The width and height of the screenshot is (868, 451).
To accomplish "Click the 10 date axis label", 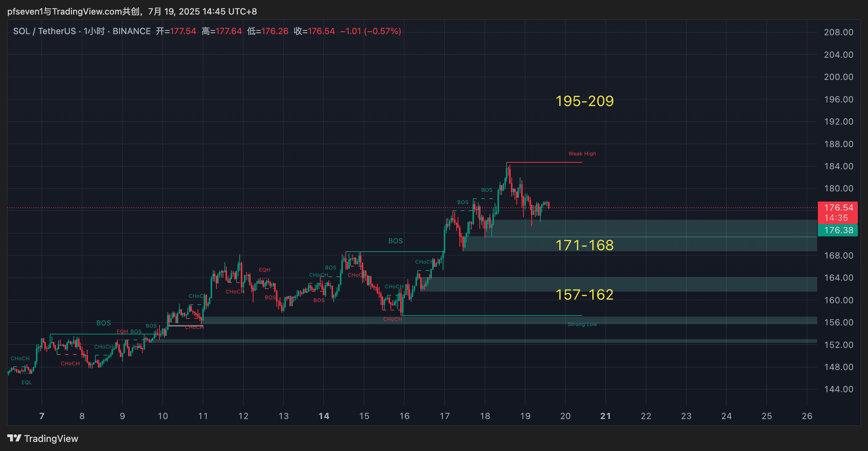I will click(x=163, y=416).
